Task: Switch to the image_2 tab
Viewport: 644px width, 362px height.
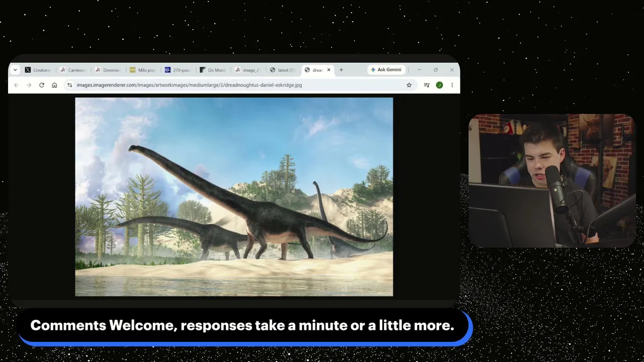Action: point(248,70)
